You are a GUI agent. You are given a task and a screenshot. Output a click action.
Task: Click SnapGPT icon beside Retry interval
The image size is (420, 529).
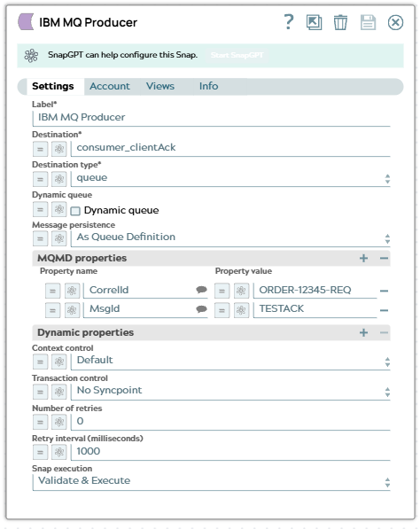(59, 452)
